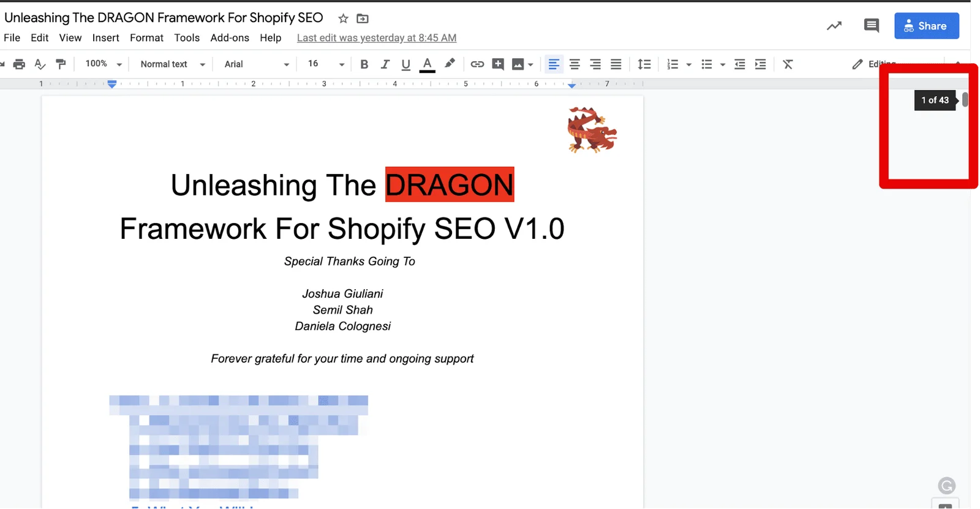The image size is (980, 509).
Task: Click the Grammarly icon at bottom right
Action: (947, 486)
